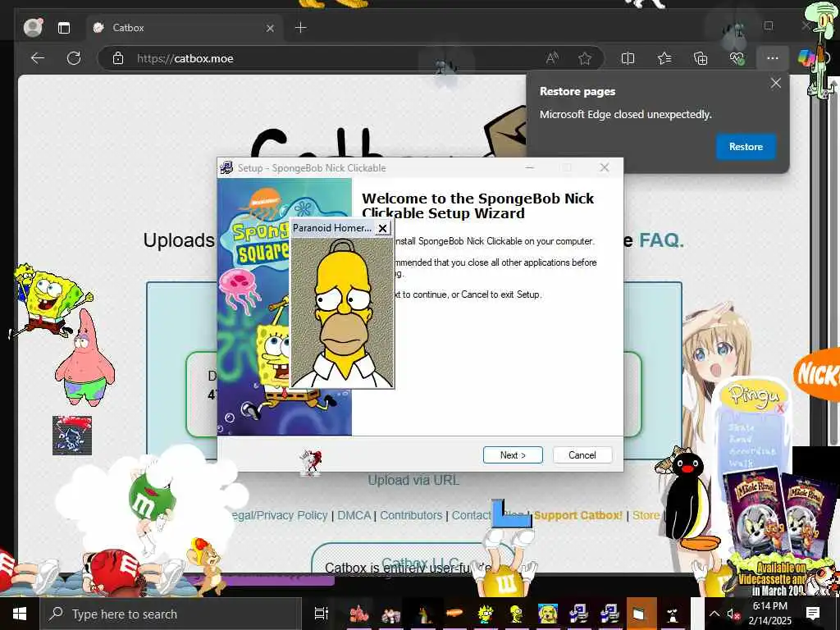Click the orange Nick logo splat
The width and height of the screenshot is (840, 630).
[x=818, y=373]
